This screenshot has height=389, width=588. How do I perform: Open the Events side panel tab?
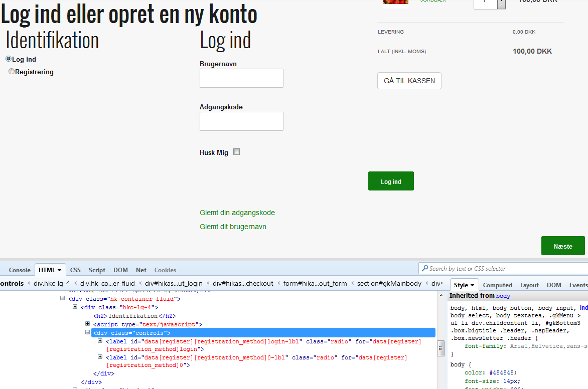pos(578,285)
